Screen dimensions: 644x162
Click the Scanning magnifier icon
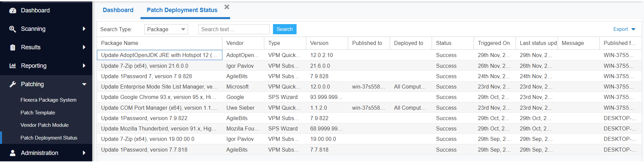point(13,29)
